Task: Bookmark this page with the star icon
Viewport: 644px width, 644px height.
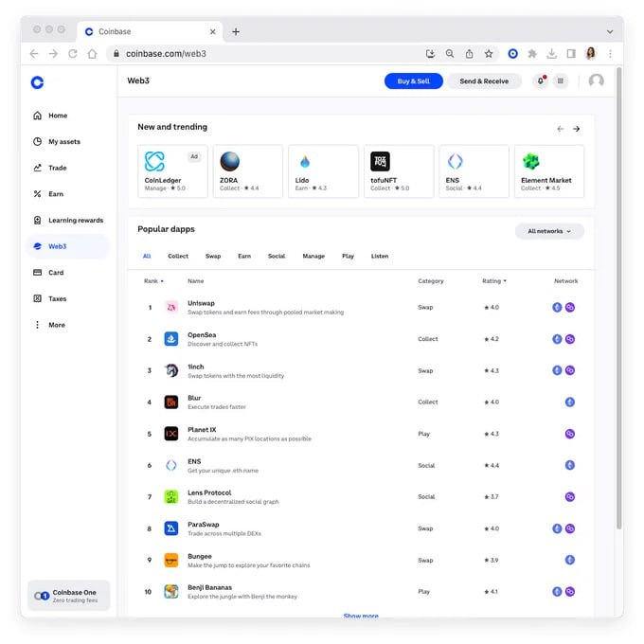Action: point(489,54)
